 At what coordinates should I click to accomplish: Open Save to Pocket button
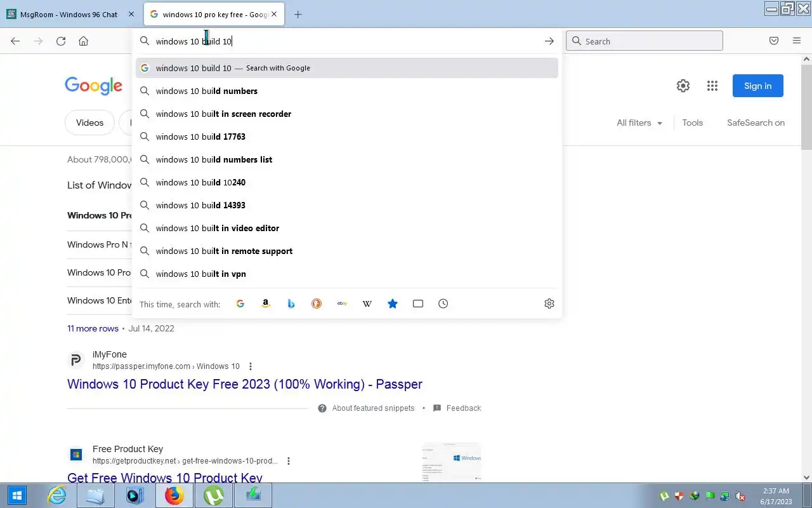pos(774,41)
